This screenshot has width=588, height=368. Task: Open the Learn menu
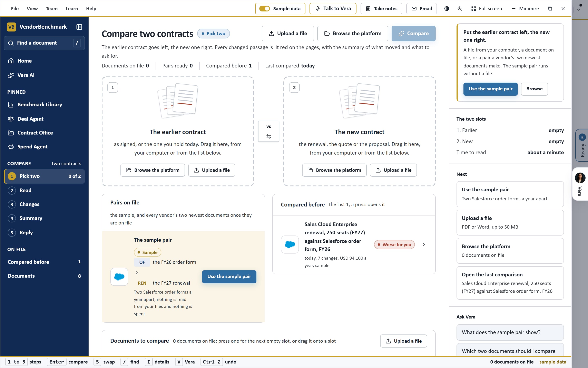click(72, 9)
